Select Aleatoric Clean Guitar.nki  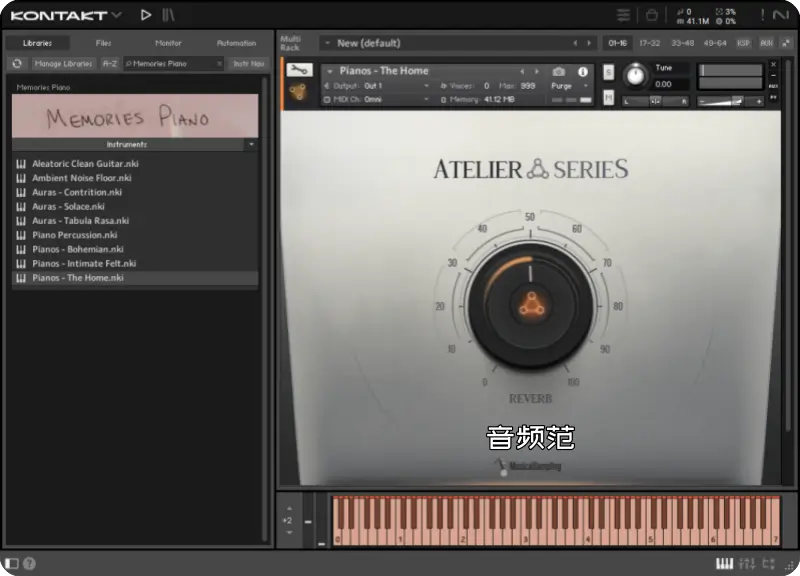(135, 164)
